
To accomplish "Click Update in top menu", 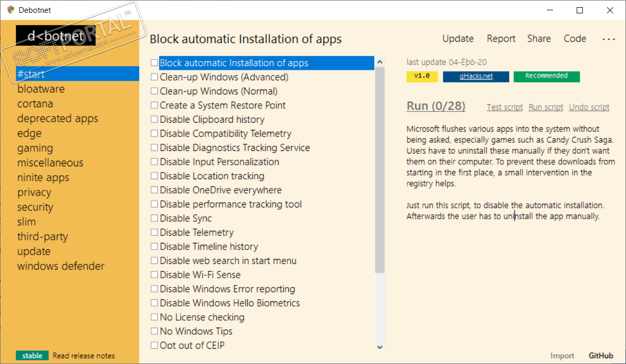I will point(458,39).
